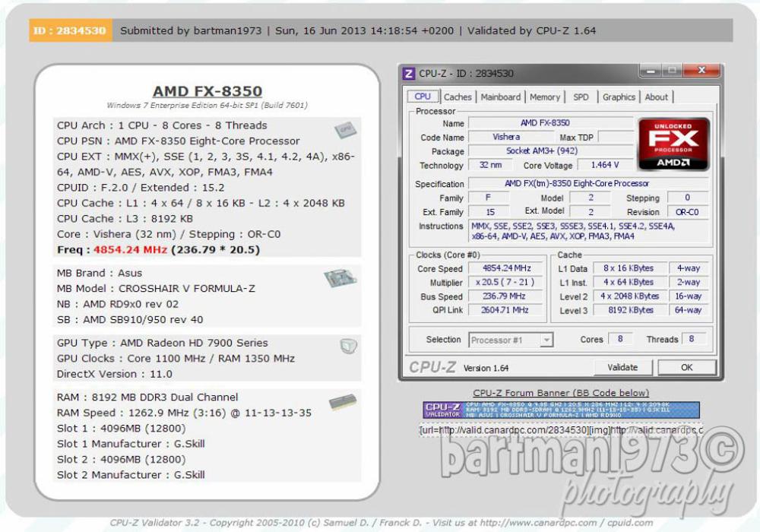
Task: Click the Specification field text
Action: pos(588,184)
